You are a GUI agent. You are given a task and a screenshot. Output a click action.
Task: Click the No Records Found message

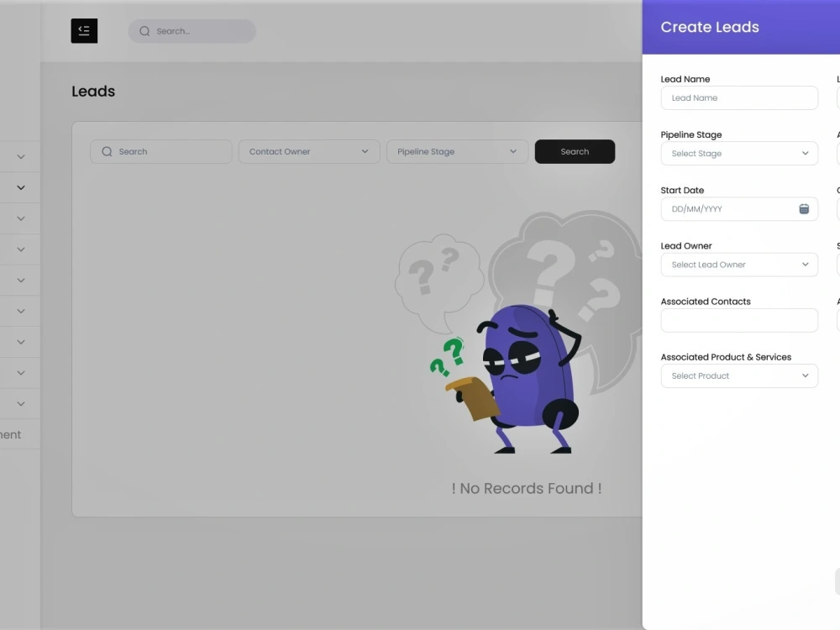pyautogui.click(x=527, y=489)
